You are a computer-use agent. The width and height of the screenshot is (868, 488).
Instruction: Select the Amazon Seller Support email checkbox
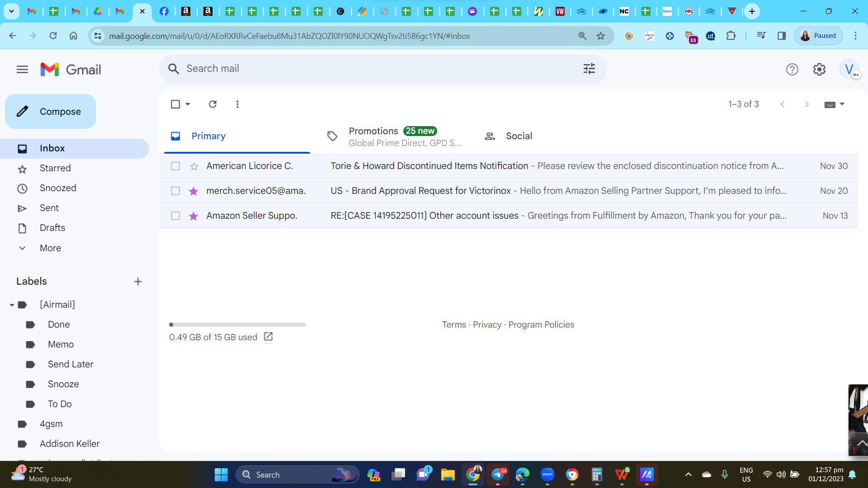pos(175,216)
